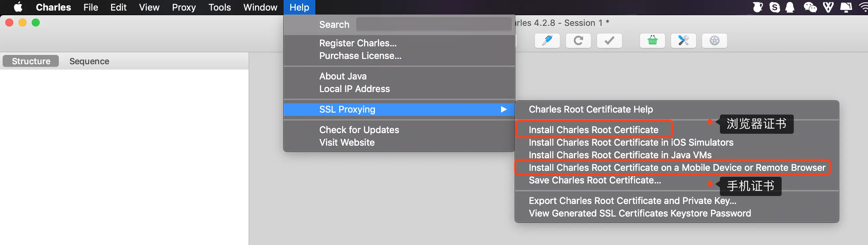This screenshot has height=245, width=868.
Task: Open the Window menu
Action: (x=260, y=7)
